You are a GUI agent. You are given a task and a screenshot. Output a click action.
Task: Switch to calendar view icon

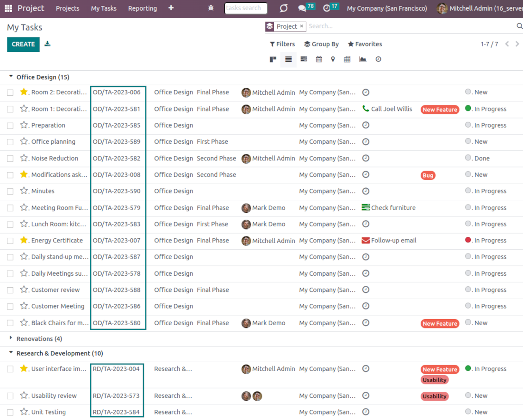319,59
